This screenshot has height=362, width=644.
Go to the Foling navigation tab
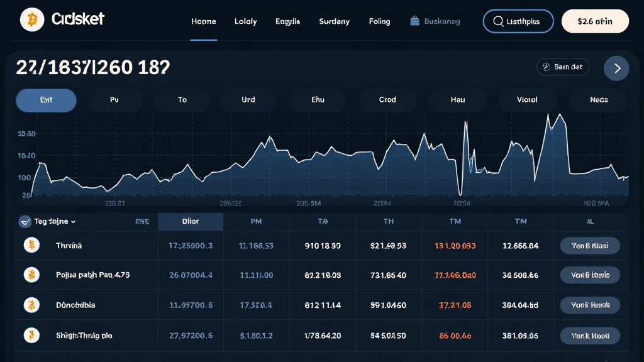coord(379,21)
